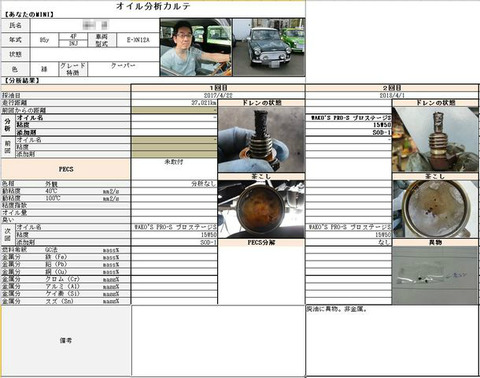Click the 95y model year cell

[44, 40]
